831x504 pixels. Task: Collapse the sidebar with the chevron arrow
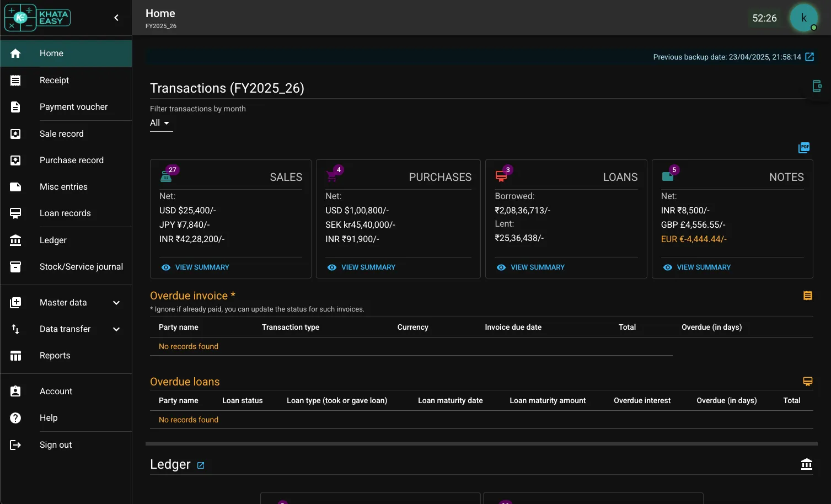(116, 18)
